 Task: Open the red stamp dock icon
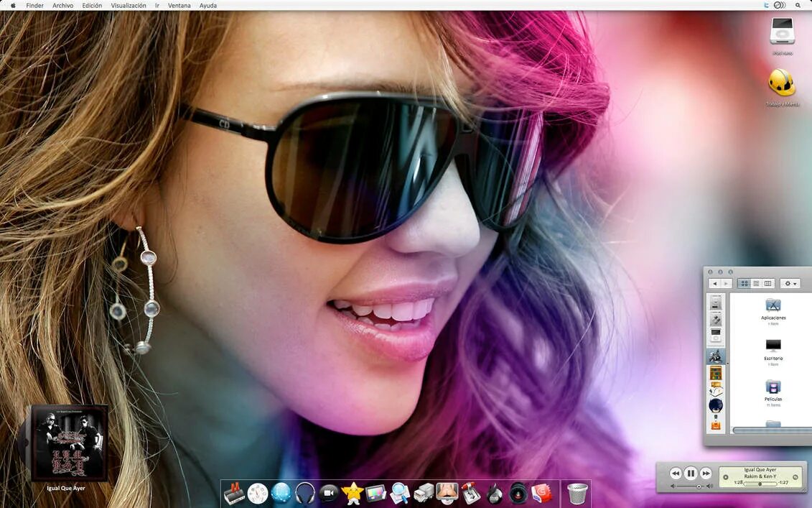(x=541, y=493)
